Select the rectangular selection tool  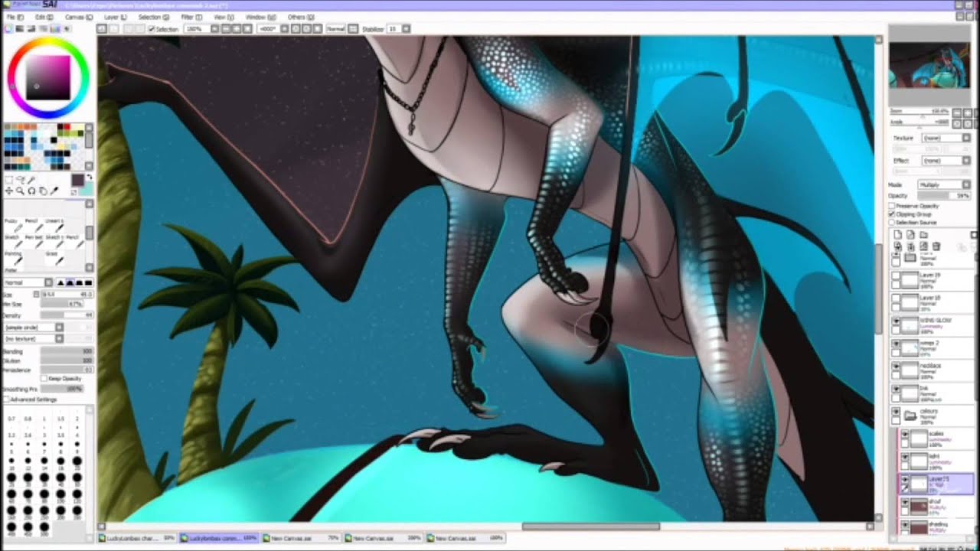click(x=9, y=180)
